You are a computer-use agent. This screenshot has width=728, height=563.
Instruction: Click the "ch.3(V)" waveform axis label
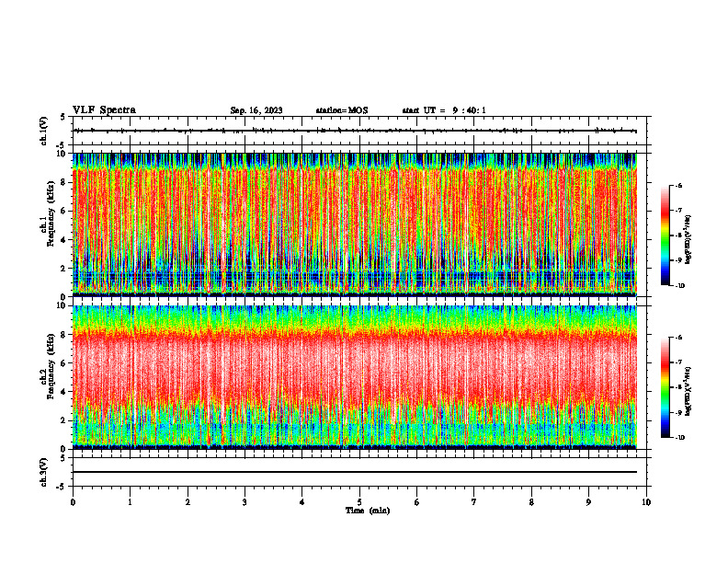tap(44, 472)
